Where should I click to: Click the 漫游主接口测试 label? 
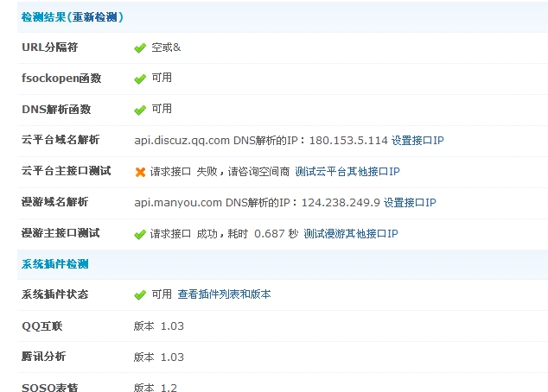pos(61,233)
